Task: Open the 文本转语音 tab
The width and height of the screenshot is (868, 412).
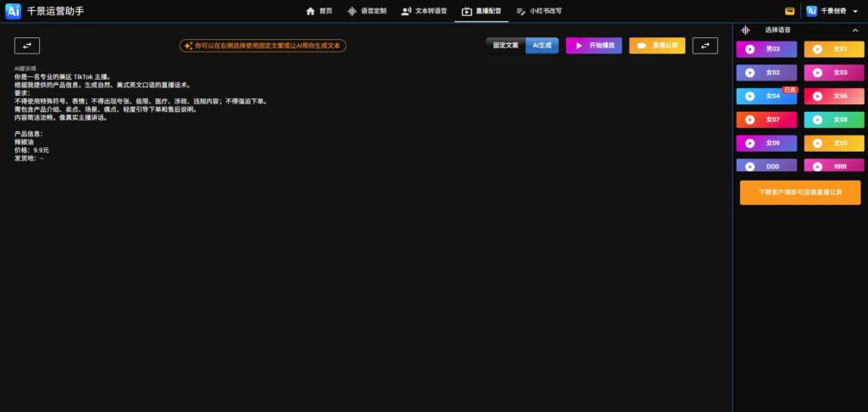Action: click(424, 11)
